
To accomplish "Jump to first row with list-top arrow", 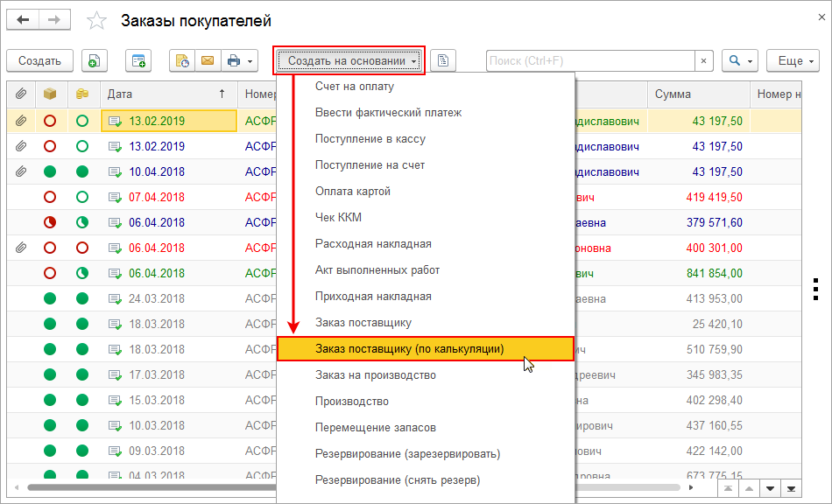I will (728, 488).
